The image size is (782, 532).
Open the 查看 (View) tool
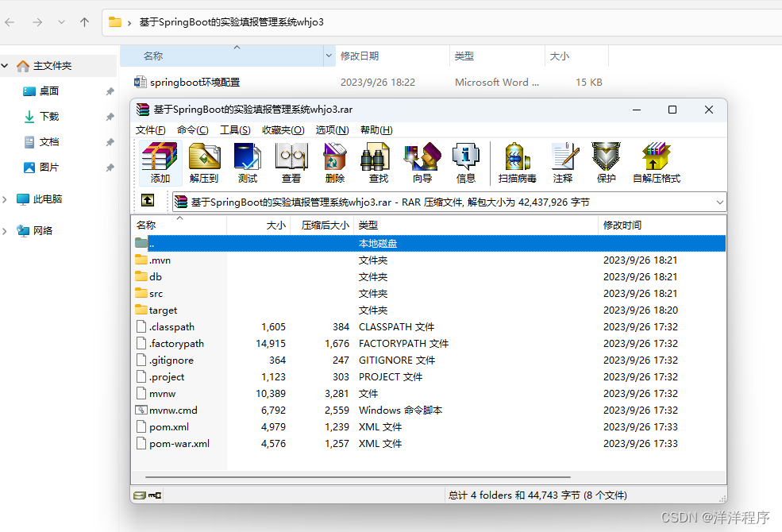point(291,162)
